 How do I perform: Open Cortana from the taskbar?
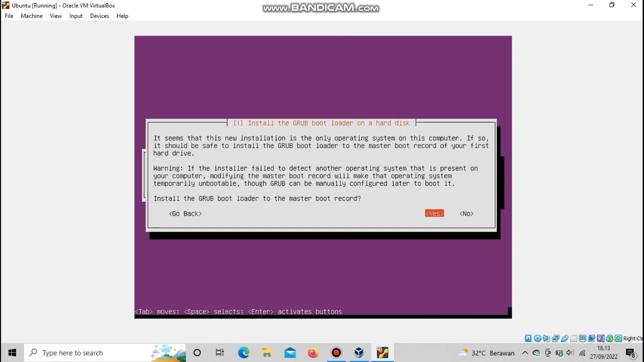coord(197,352)
